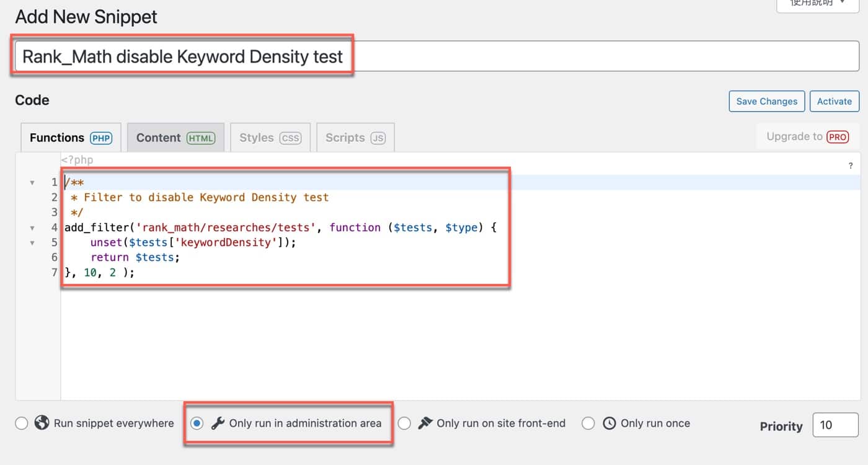Click the 'Priority' label
This screenshot has height=465, width=868.
781,427
